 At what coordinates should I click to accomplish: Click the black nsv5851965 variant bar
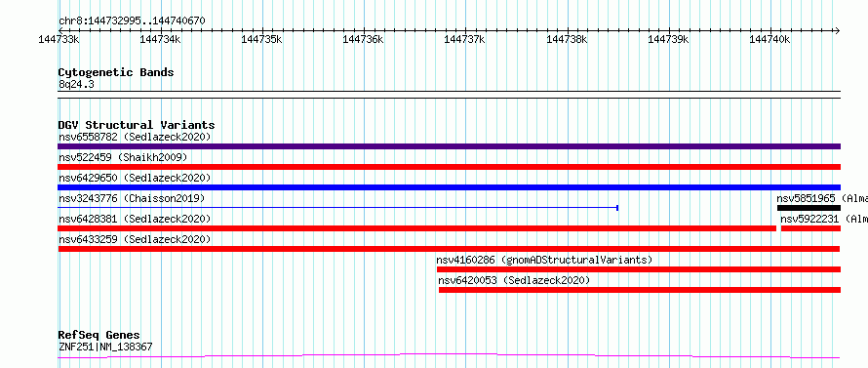pos(809,208)
